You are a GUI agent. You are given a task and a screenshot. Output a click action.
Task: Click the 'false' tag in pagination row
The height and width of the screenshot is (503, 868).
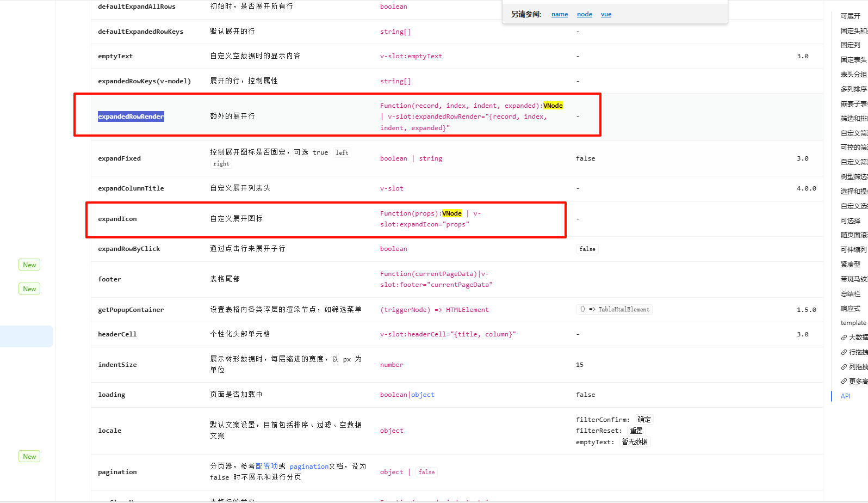coord(427,472)
